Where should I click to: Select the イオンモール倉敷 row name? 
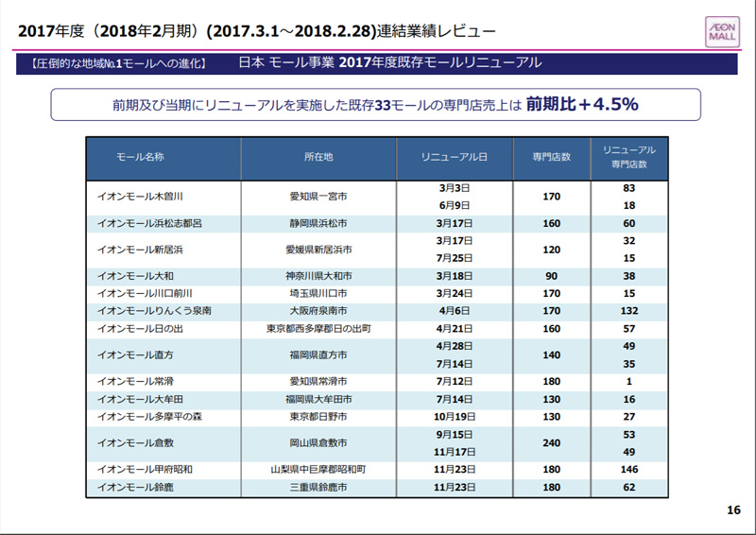tap(135, 443)
